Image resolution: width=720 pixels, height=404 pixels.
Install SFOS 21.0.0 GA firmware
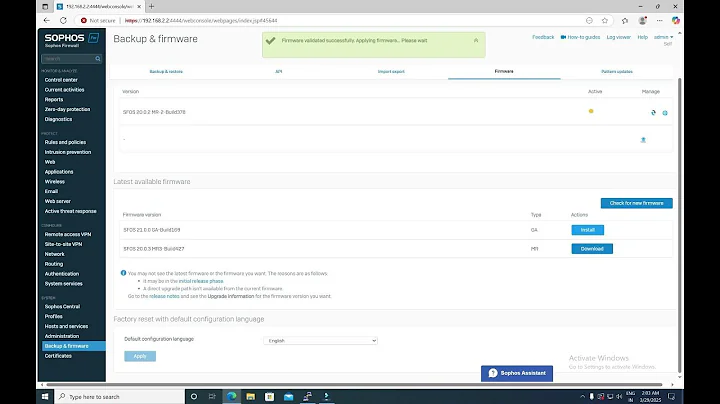point(587,230)
